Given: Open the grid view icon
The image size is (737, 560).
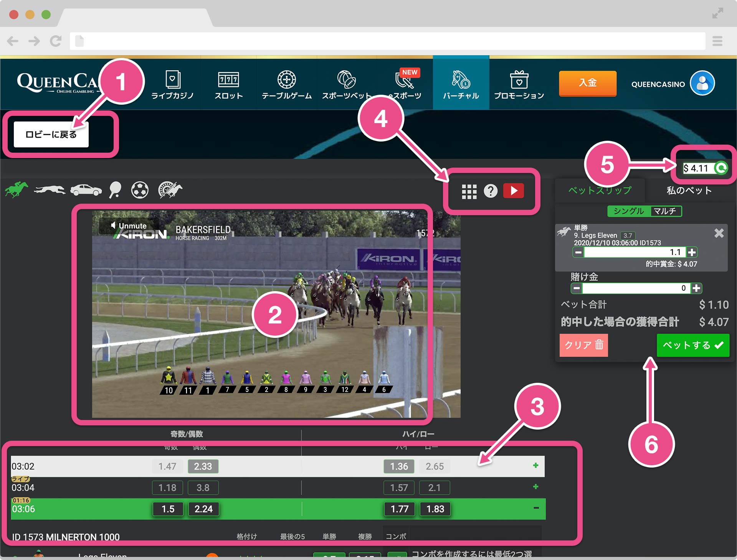Looking at the screenshot, I should (469, 191).
